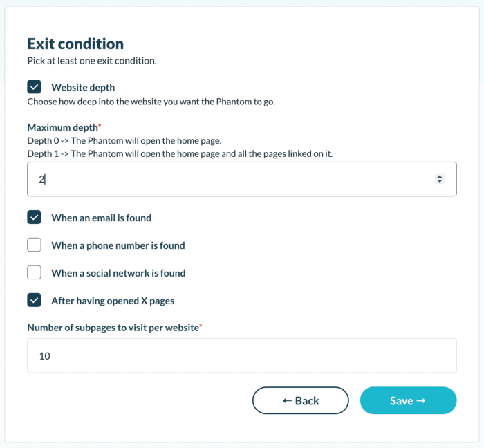This screenshot has width=484, height=448.
Task: Click the 'After having opened X pages' label
Action: (113, 301)
